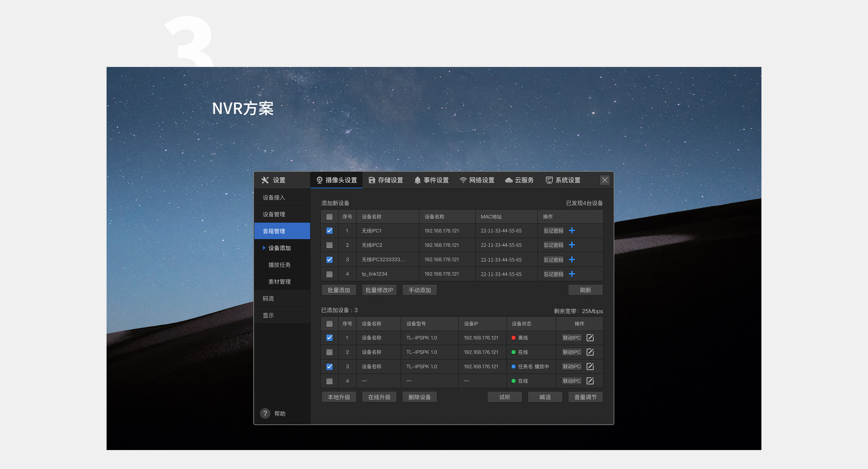Collapse the 设备添加 submenu arrow
This screenshot has width=868, height=469.
tap(264, 248)
